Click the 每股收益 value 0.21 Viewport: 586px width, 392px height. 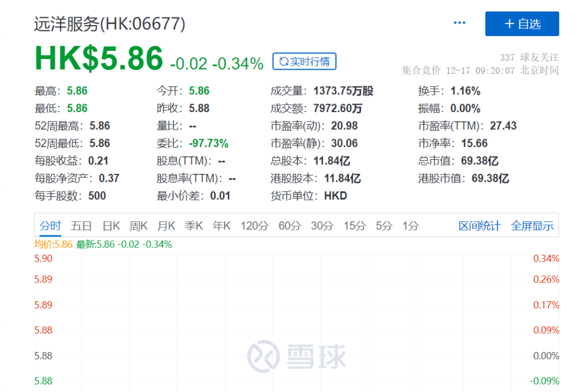pos(98,161)
